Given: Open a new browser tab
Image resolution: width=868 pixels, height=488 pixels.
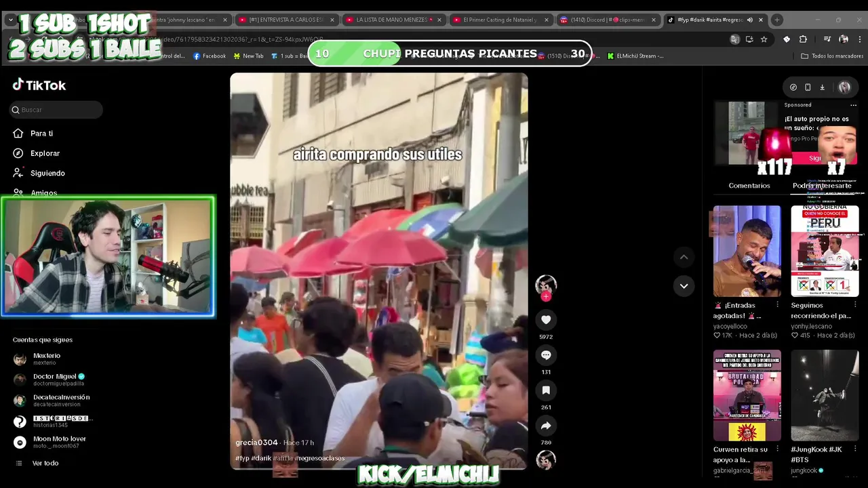Looking at the screenshot, I should pos(777,20).
